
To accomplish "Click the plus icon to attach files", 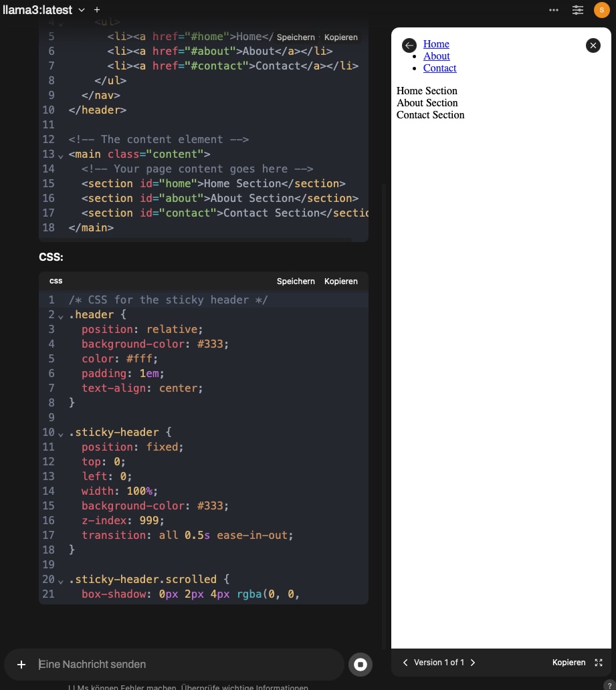I will 21,664.
